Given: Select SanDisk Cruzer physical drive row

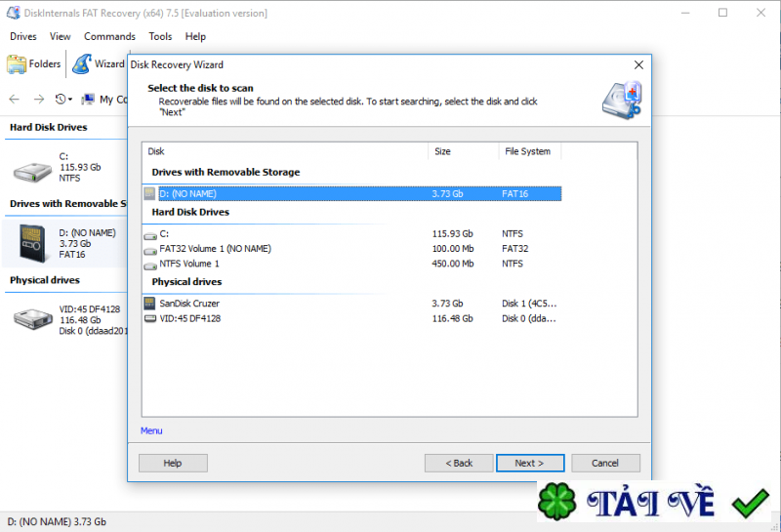Looking at the screenshot, I should [352, 304].
